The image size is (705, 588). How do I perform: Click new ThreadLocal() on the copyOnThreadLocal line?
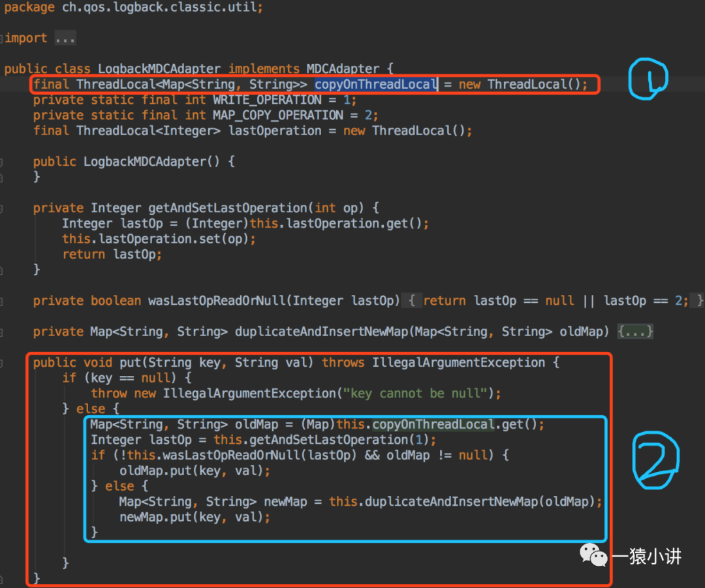520,85
